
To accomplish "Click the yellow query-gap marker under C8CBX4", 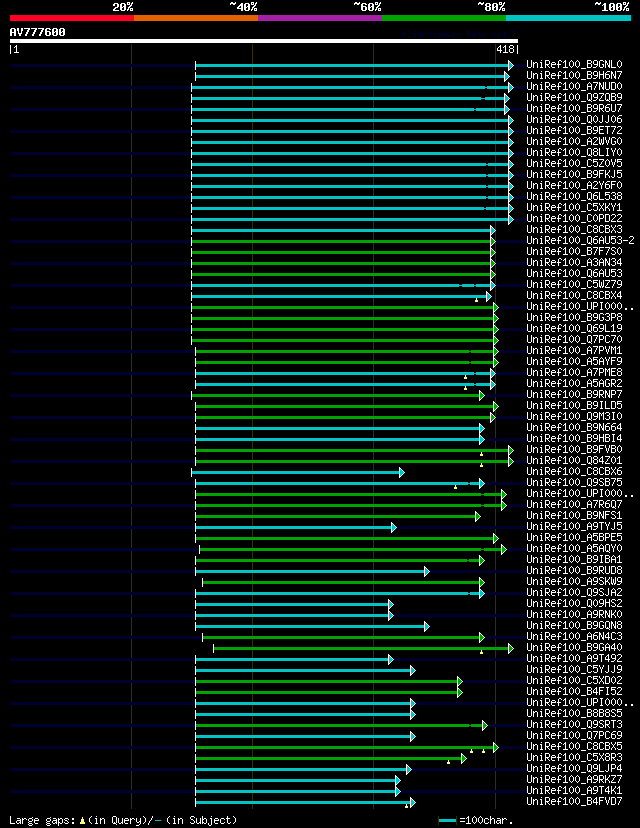I will 476,300.
